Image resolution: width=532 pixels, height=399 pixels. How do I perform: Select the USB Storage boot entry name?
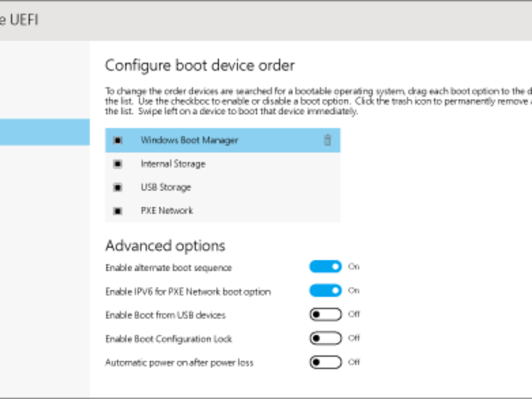click(x=166, y=188)
